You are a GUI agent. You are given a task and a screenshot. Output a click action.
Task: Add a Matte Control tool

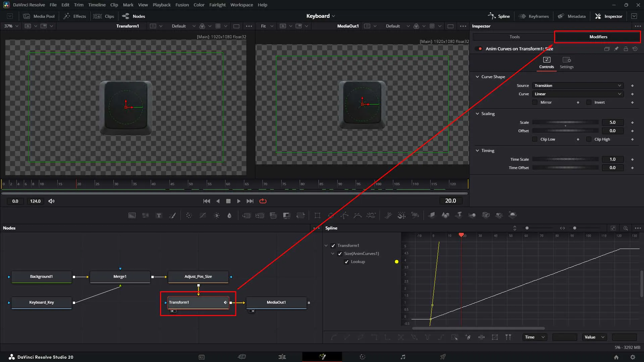[x=287, y=215]
